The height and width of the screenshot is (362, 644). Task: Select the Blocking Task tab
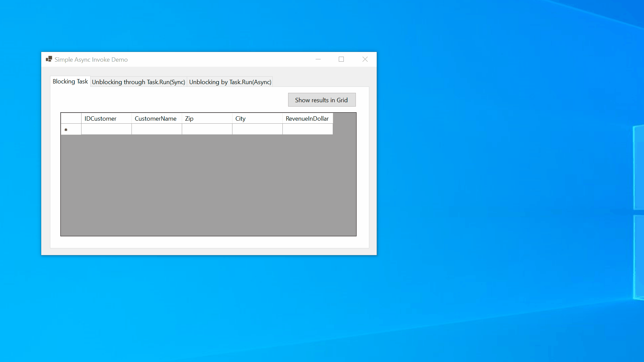[70, 81]
